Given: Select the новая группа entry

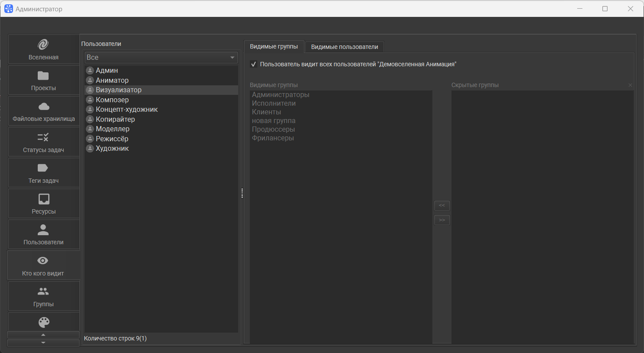Looking at the screenshot, I should pos(341,120).
